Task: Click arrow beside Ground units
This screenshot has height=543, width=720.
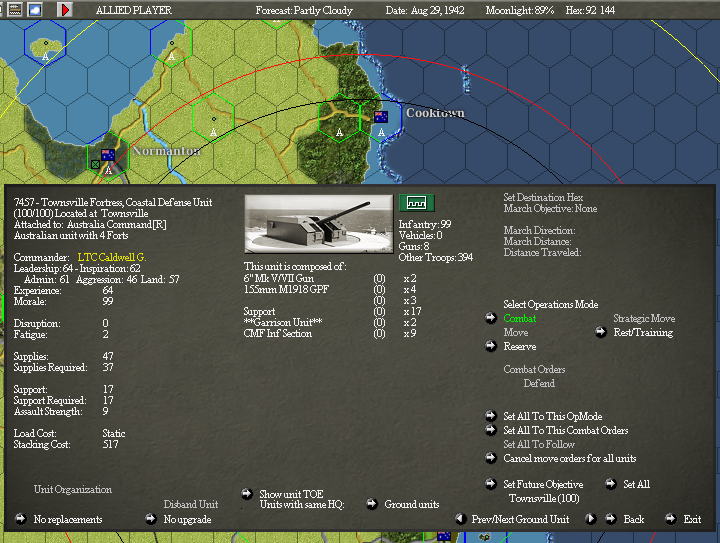Action: pos(372,504)
